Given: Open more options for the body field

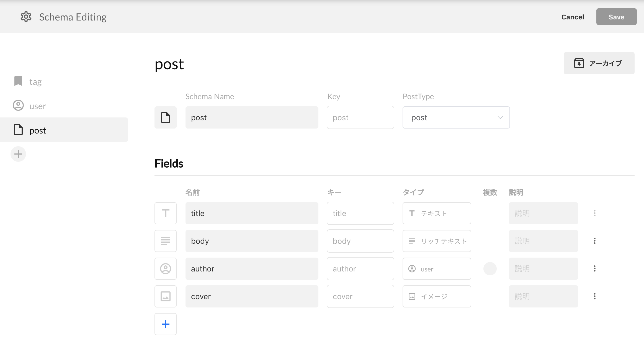Looking at the screenshot, I should pyautogui.click(x=594, y=241).
